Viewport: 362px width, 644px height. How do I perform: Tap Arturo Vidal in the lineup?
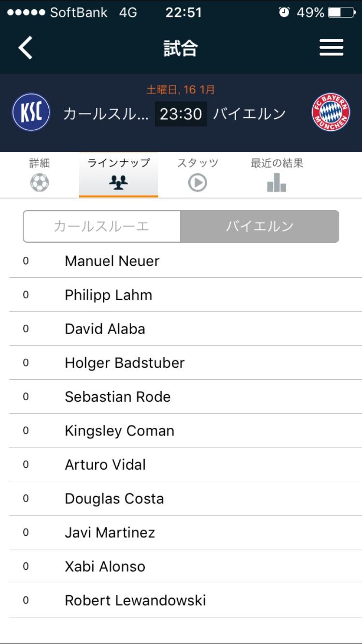105,465
